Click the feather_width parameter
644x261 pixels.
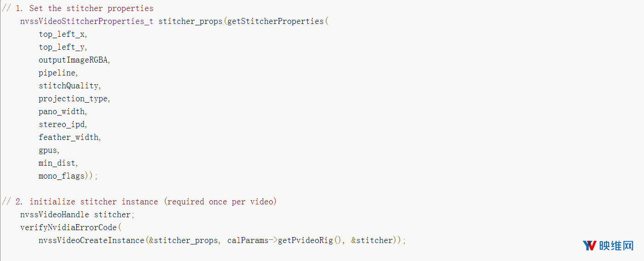point(69,137)
